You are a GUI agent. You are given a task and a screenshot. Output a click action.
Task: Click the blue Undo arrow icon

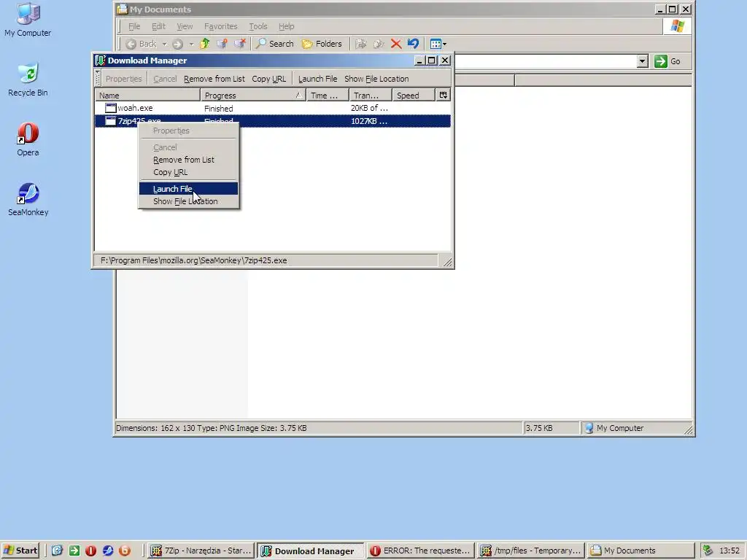click(x=413, y=44)
